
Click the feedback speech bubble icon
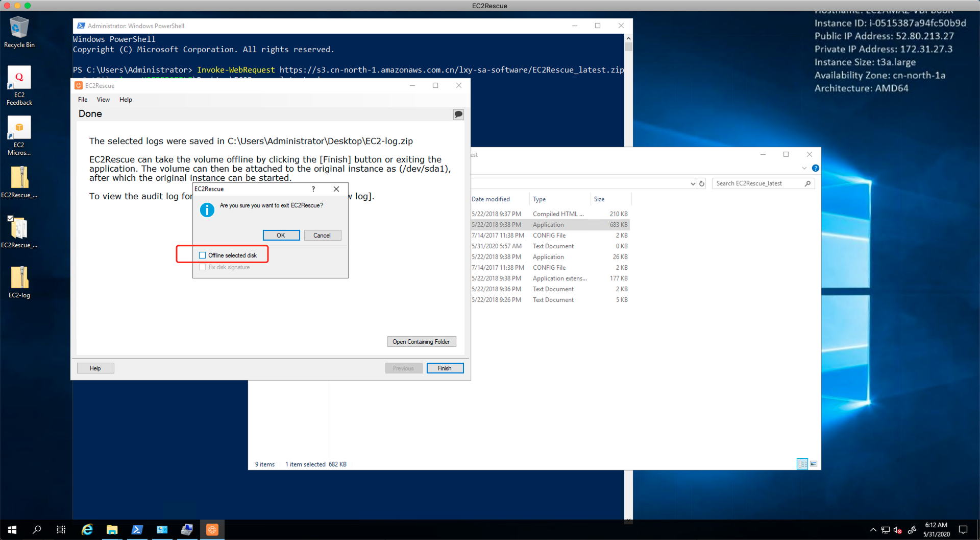(x=458, y=114)
